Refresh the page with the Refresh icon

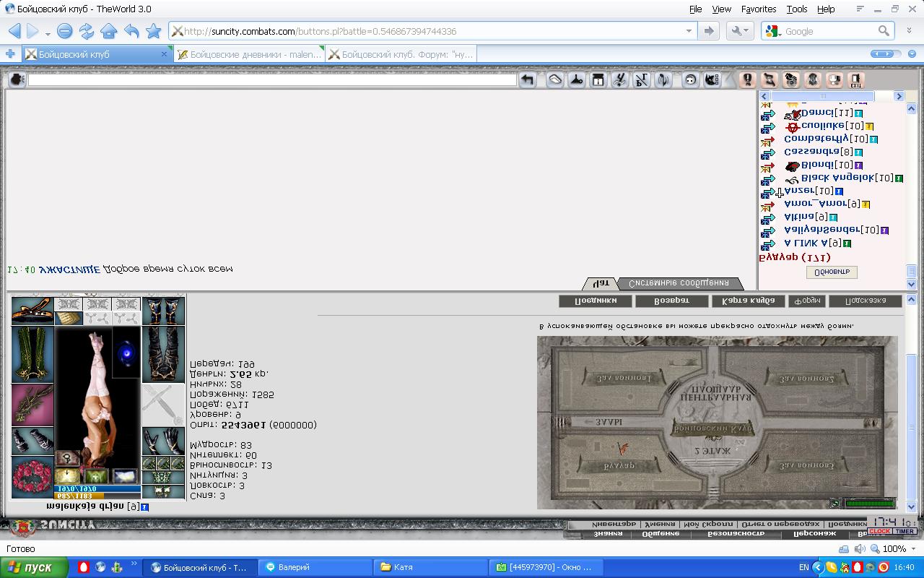tap(87, 31)
